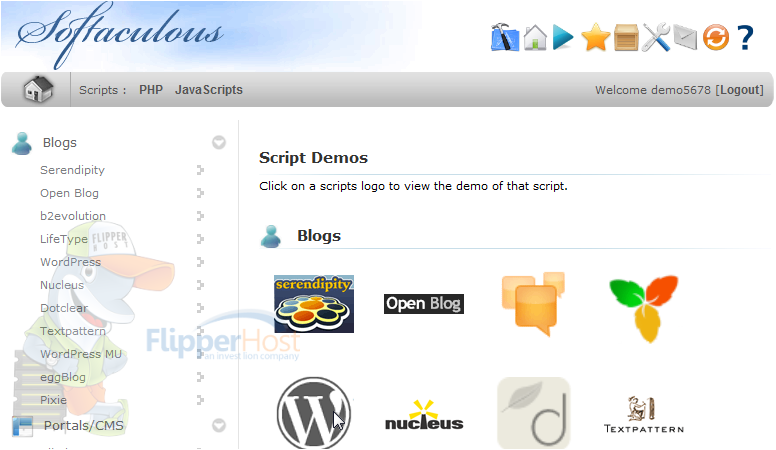Expand the Portals/CMS category arrow
The width and height of the screenshot is (776, 450).
click(219, 426)
